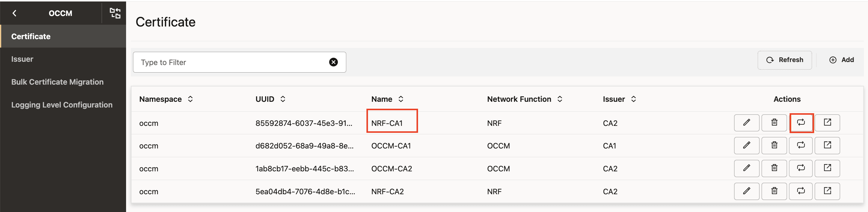Open the Issuer sidebar menu item

[x=22, y=59]
